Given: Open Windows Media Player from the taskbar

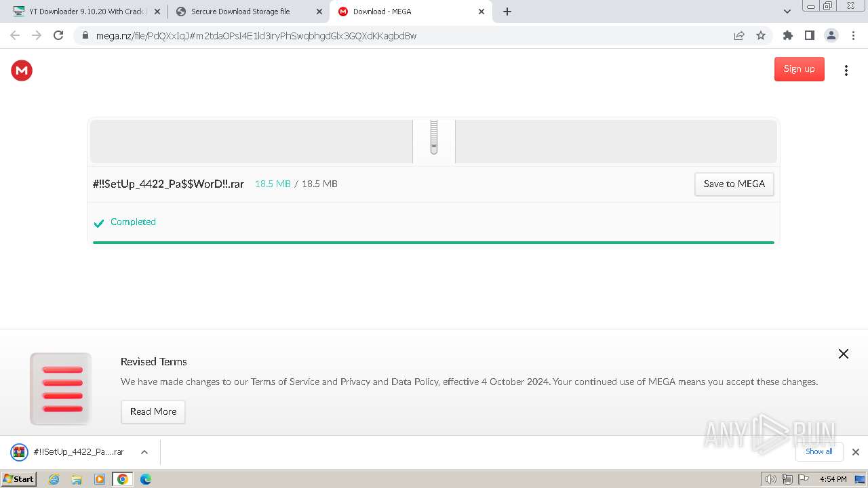Looking at the screenshot, I should [100, 479].
